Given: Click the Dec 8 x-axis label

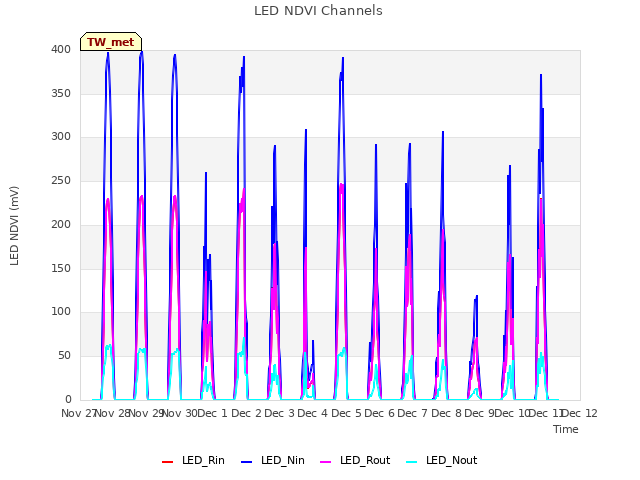Looking at the screenshot, I should click(x=446, y=413).
